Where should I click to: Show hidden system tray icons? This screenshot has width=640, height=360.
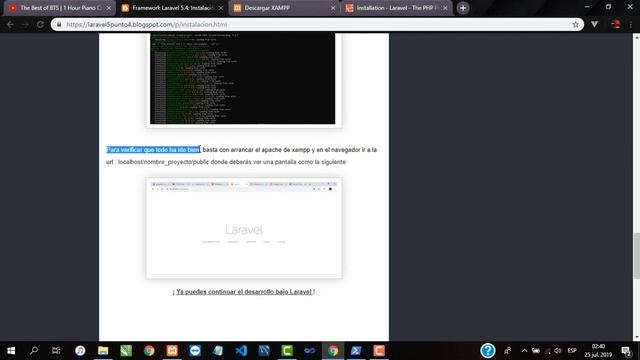tap(524, 351)
